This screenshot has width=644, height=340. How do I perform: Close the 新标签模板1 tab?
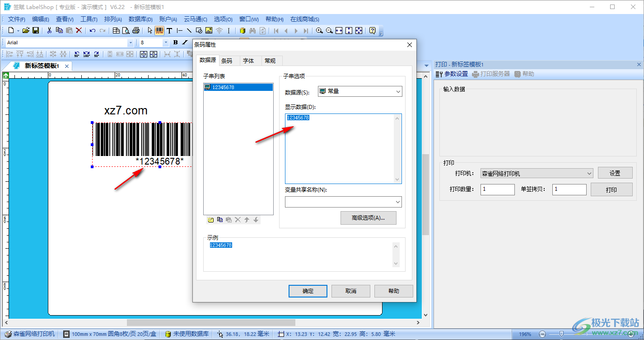coord(67,66)
